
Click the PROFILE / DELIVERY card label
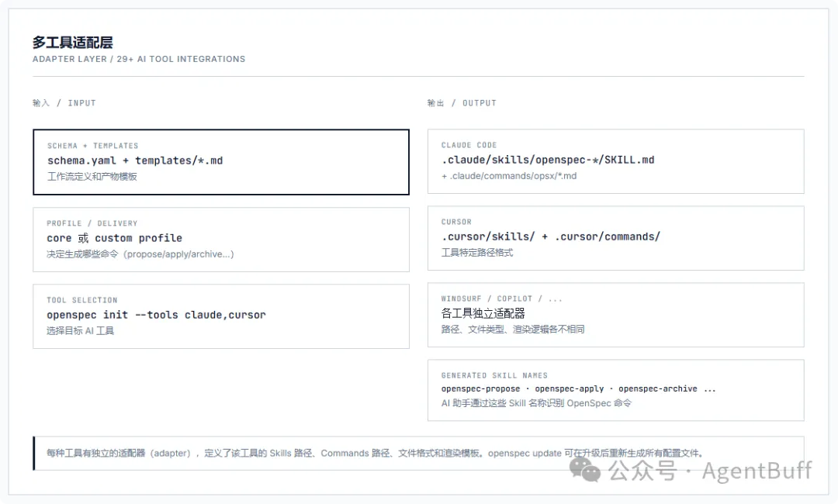click(92, 223)
